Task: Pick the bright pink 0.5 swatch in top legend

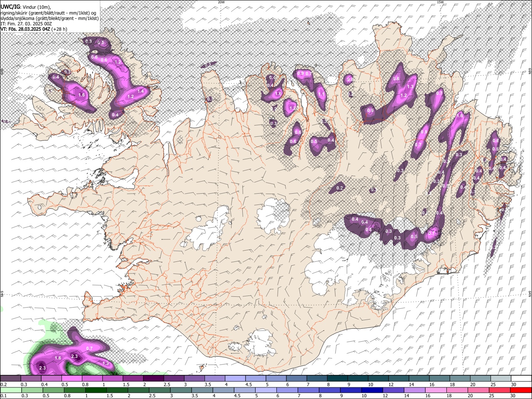Action: [x=71, y=378]
